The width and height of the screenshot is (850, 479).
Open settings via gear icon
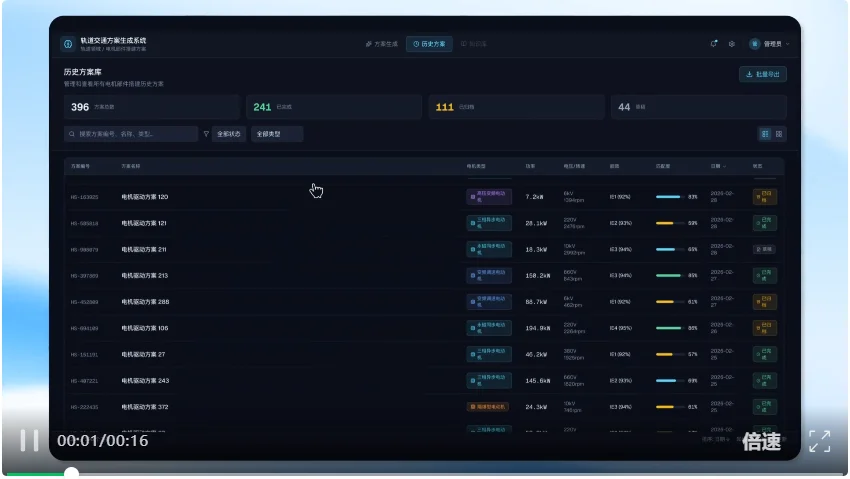tap(732, 44)
